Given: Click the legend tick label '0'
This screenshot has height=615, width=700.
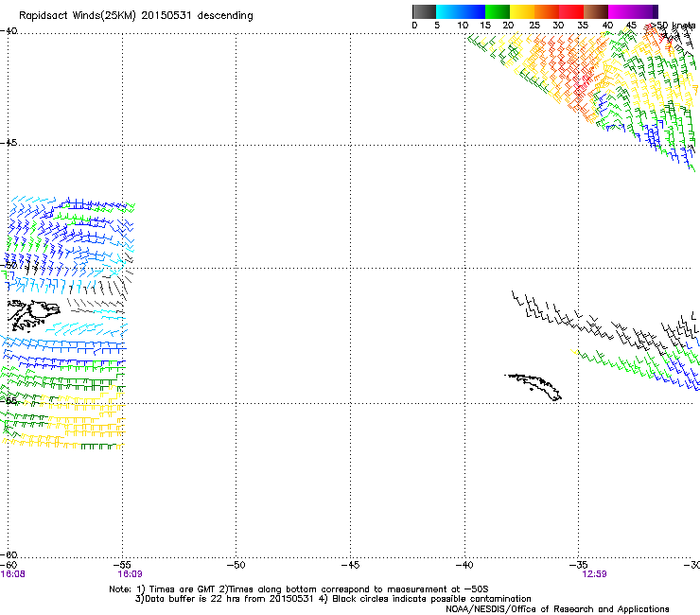Looking at the screenshot, I should pos(414,26).
